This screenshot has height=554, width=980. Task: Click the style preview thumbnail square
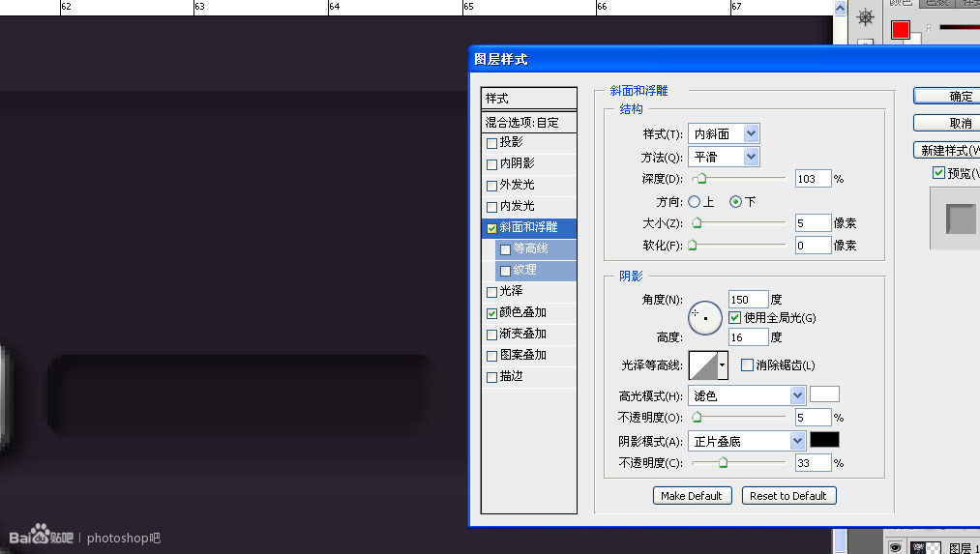(x=960, y=219)
